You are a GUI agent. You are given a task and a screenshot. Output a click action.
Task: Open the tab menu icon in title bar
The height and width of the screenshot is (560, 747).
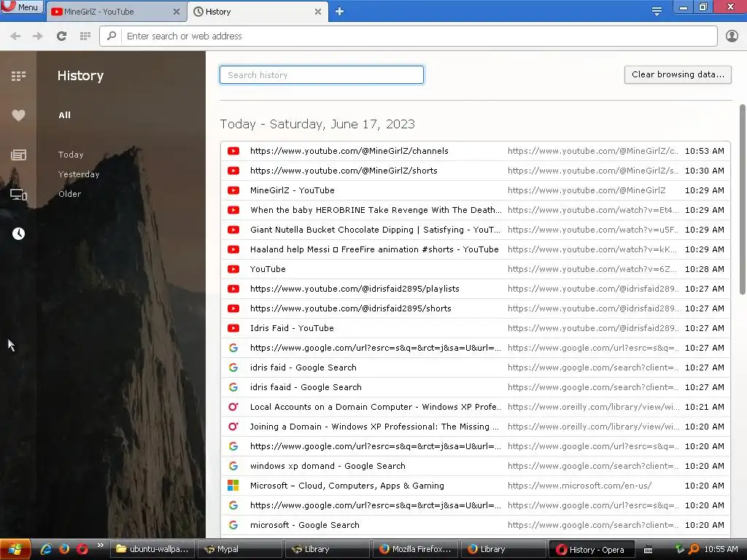click(657, 11)
